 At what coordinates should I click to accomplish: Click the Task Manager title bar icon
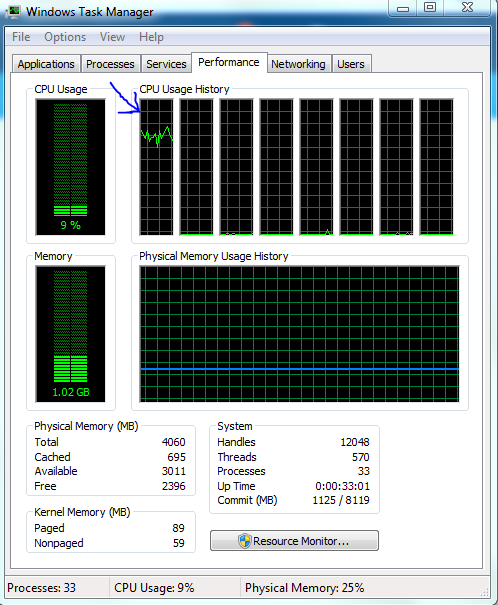pyautogui.click(x=13, y=12)
